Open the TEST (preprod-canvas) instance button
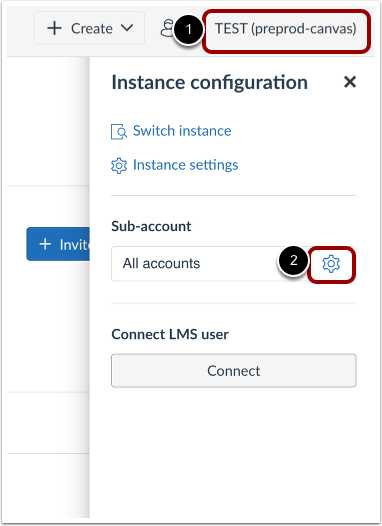 point(286,29)
